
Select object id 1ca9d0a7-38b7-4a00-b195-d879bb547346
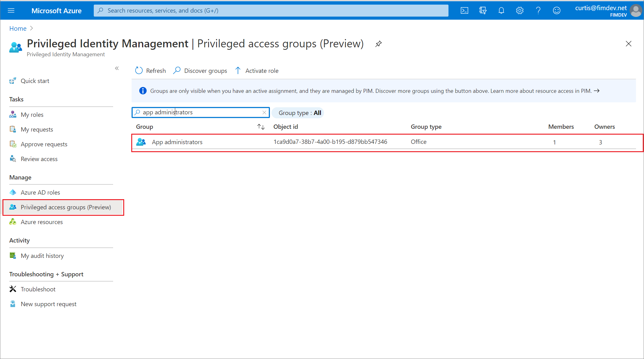coord(330,142)
